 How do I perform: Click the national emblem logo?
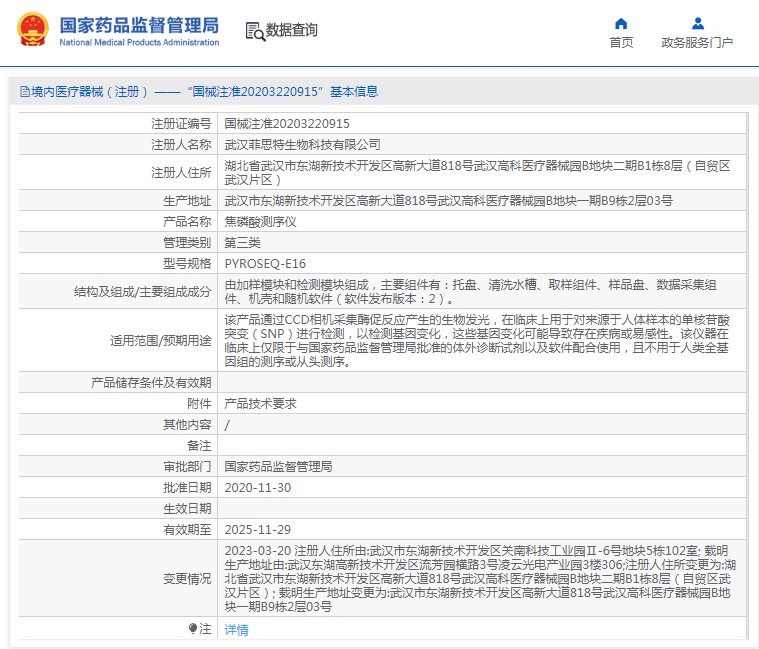point(31,30)
